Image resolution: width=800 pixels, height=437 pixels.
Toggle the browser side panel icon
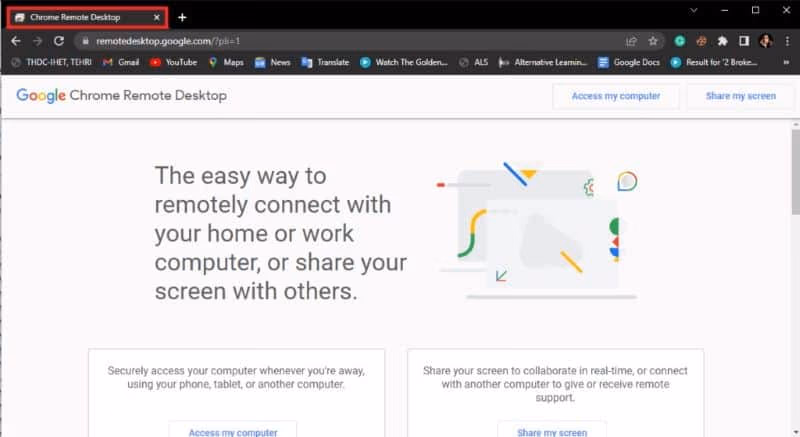(x=744, y=41)
